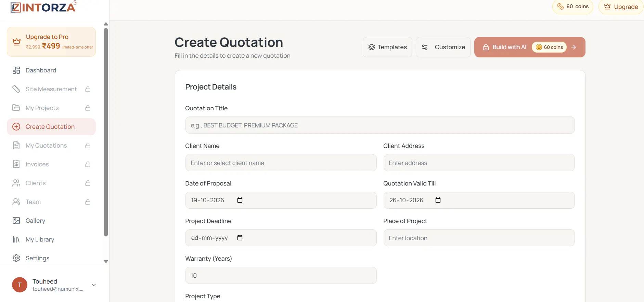The width and height of the screenshot is (644, 302).
Task: Click the sidebar scrollbar down arrow
Action: pos(106,261)
